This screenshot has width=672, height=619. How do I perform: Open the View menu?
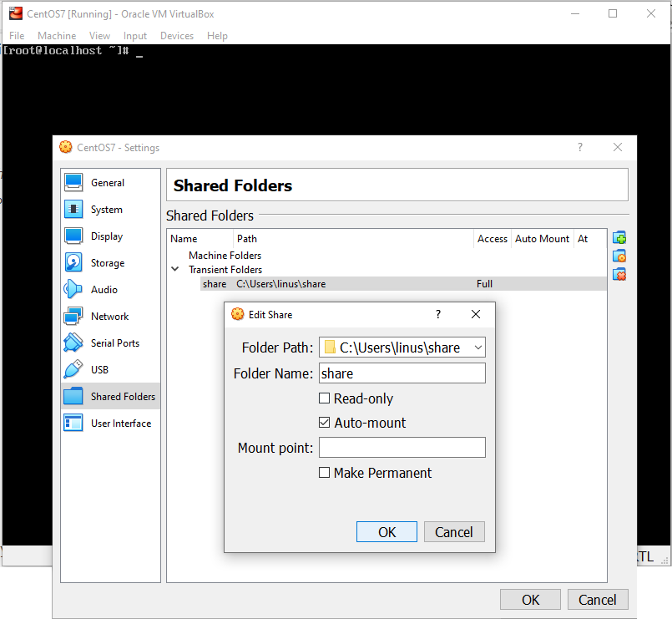click(99, 36)
